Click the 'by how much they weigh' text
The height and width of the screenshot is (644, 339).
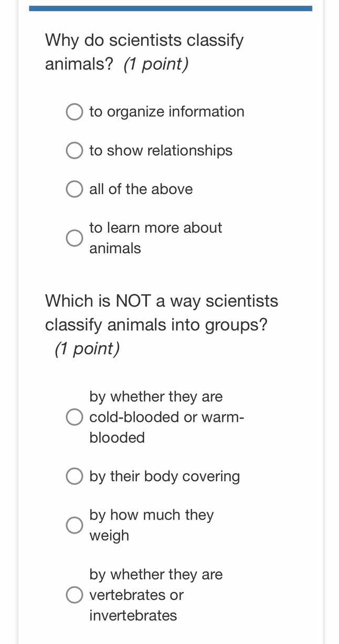point(151,525)
